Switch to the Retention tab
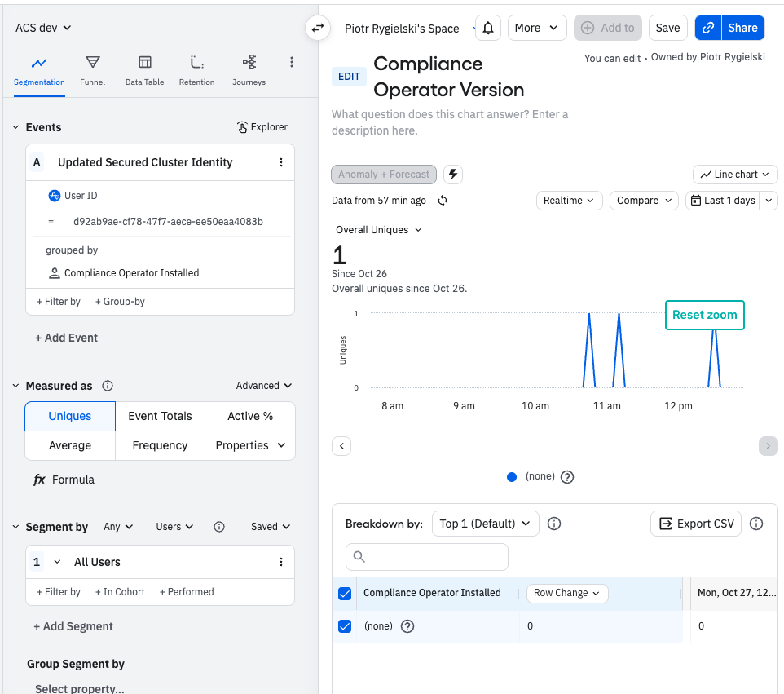 pyautogui.click(x=196, y=70)
